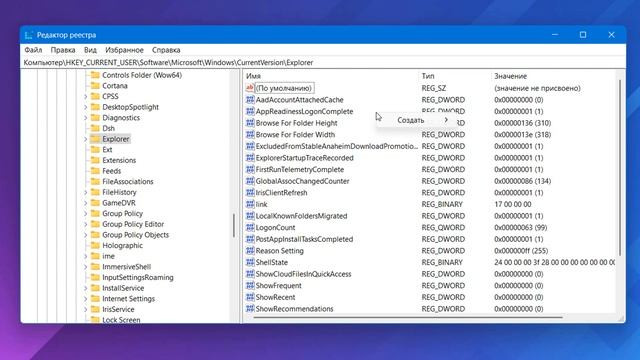640x360 pixels.
Task: Expand the InstallService key
Action: coord(86,288)
